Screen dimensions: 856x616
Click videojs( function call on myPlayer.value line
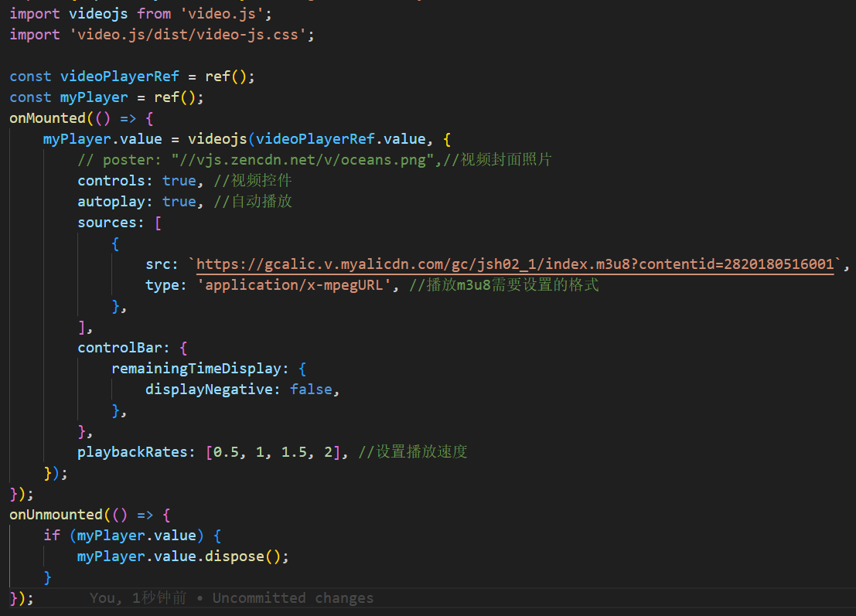click(x=220, y=139)
